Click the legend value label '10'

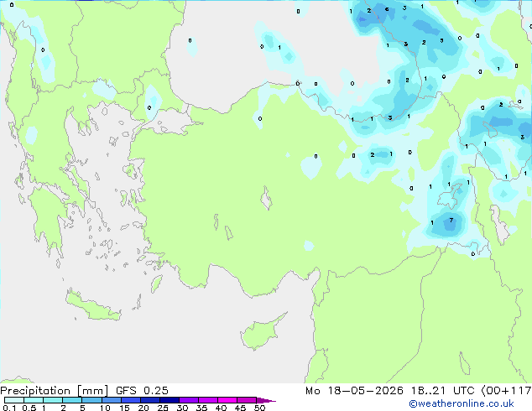(x=105, y=408)
